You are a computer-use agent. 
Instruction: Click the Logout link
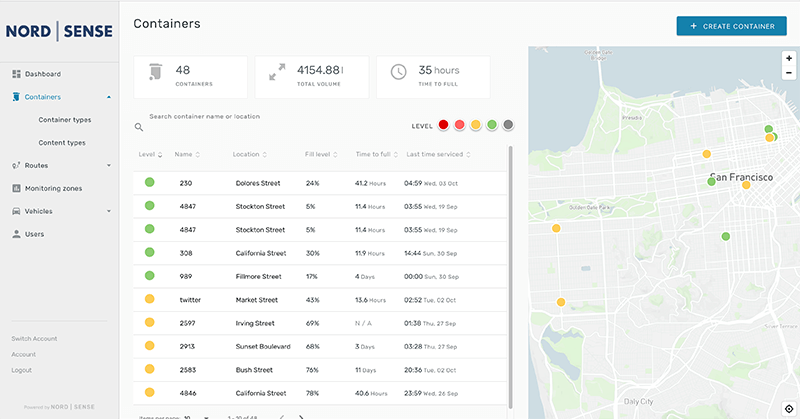point(21,370)
